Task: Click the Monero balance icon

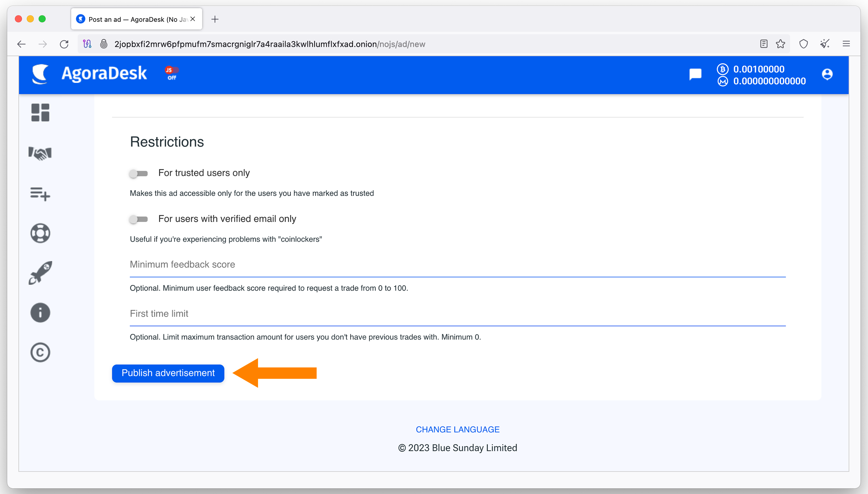Action: (723, 81)
